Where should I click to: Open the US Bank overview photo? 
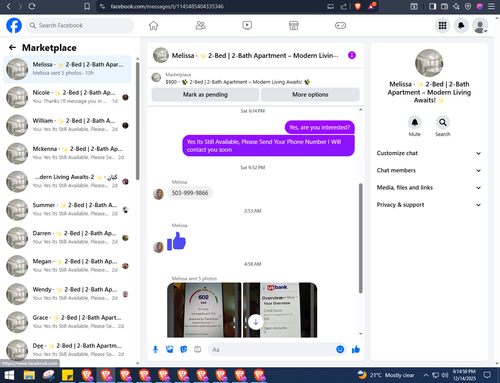(x=280, y=310)
